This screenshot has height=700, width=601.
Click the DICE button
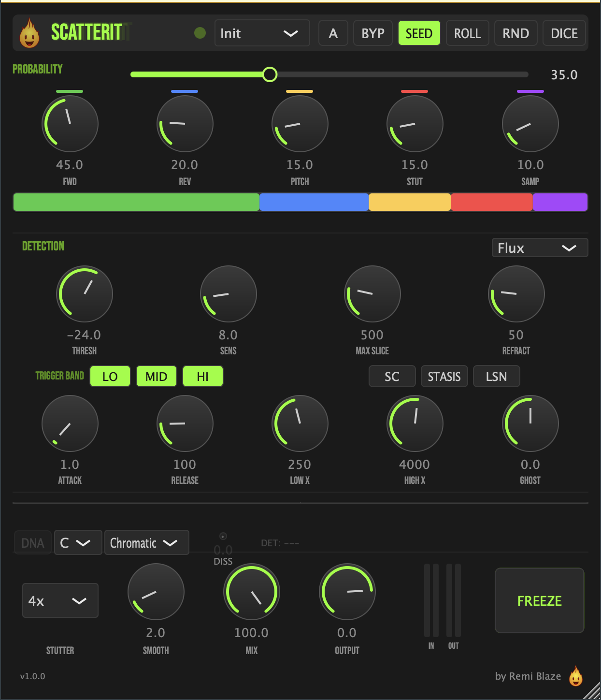click(564, 33)
